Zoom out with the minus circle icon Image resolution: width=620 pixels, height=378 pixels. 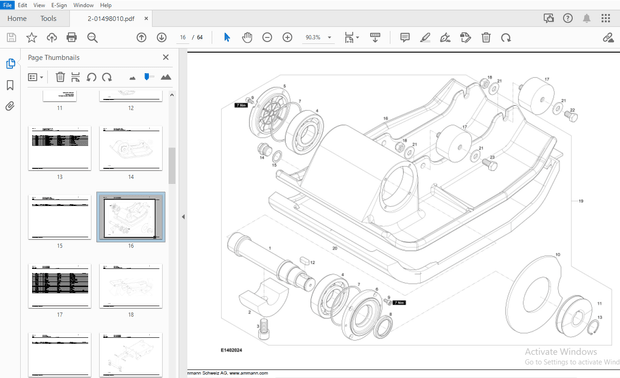point(267,38)
